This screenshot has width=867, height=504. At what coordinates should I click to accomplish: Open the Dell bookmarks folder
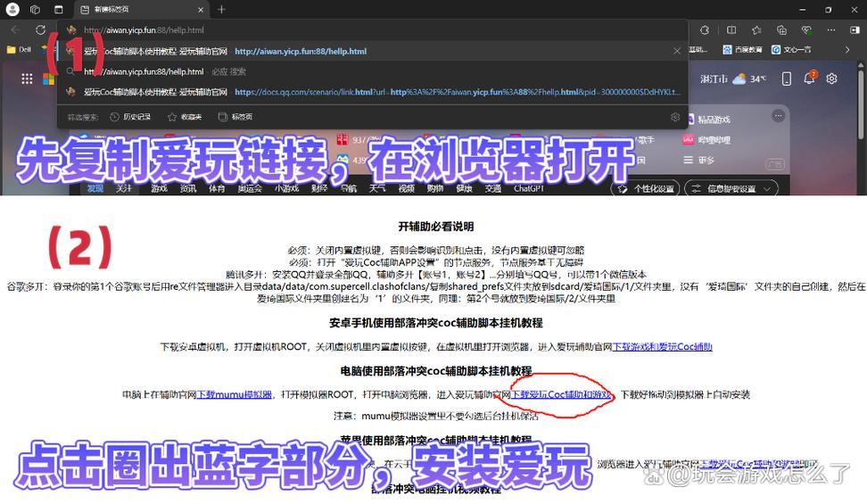point(19,50)
